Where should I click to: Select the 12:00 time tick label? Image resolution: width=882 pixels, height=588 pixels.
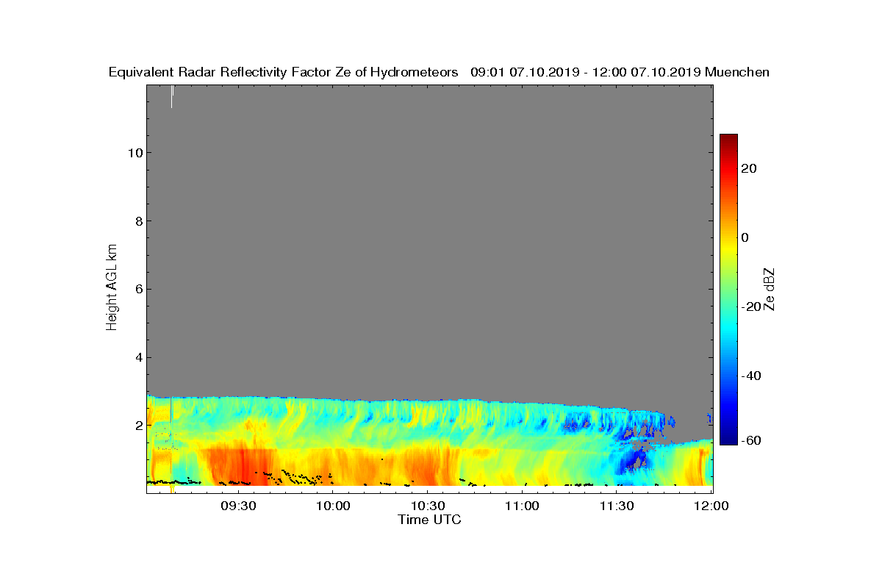pyautogui.click(x=711, y=506)
